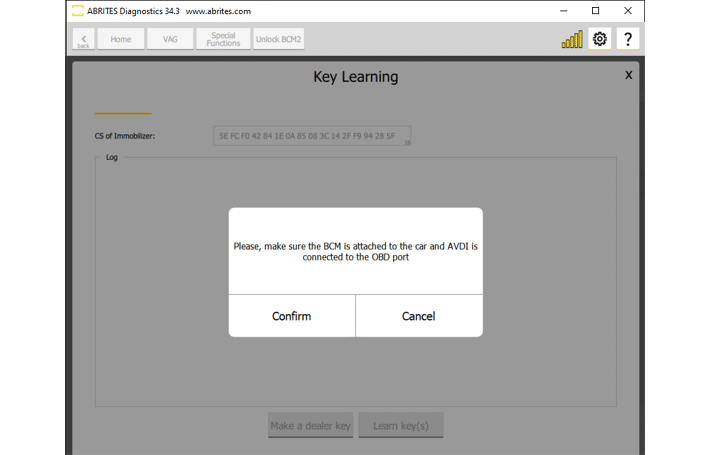Select Unlock BCM2 in the toolbar
The height and width of the screenshot is (455, 710).
[278, 39]
